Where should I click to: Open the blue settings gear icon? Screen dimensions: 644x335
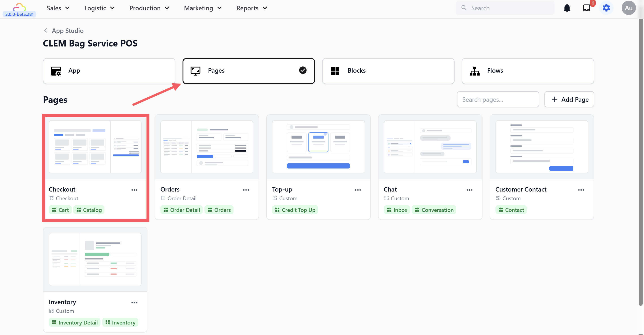pyautogui.click(x=606, y=8)
